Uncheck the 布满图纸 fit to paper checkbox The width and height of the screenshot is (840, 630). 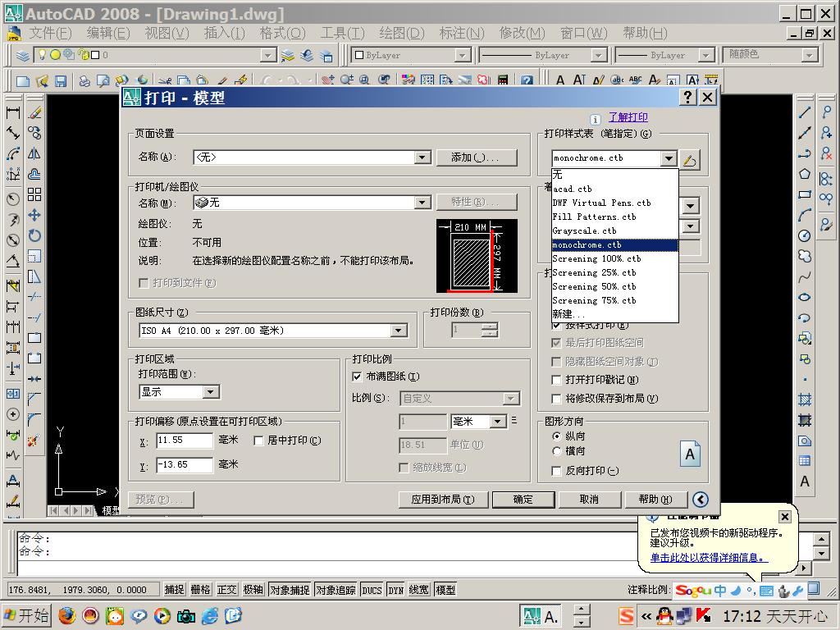[x=357, y=377]
